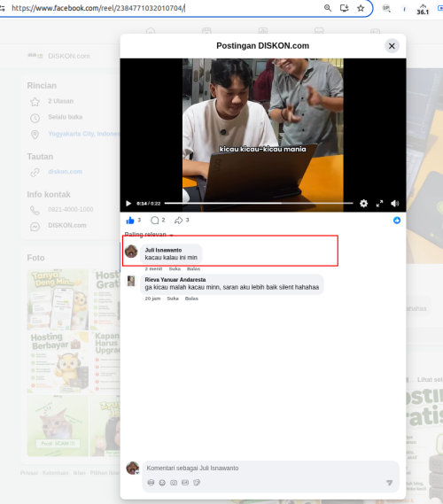Attach a photo via camera icon

[x=174, y=483]
